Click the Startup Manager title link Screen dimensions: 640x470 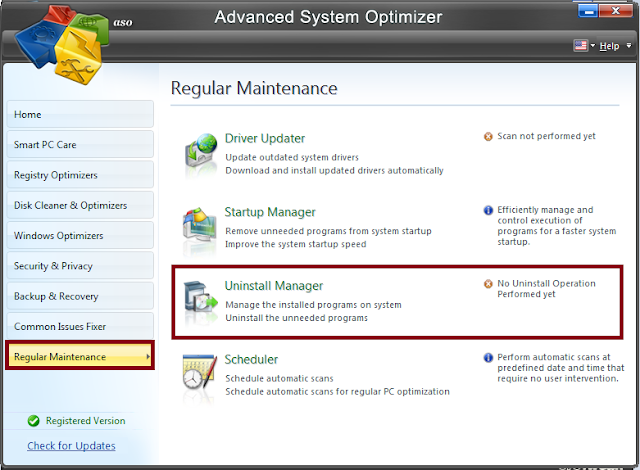[270, 212]
